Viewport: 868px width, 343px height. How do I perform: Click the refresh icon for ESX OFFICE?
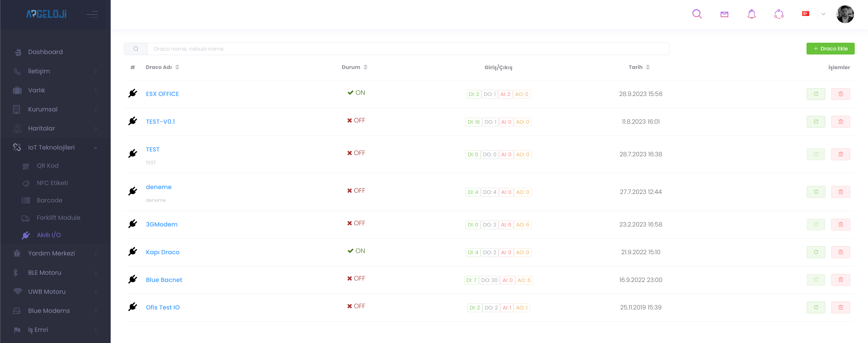[816, 94]
